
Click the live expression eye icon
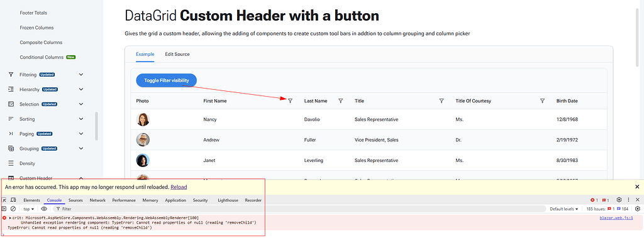44,209
